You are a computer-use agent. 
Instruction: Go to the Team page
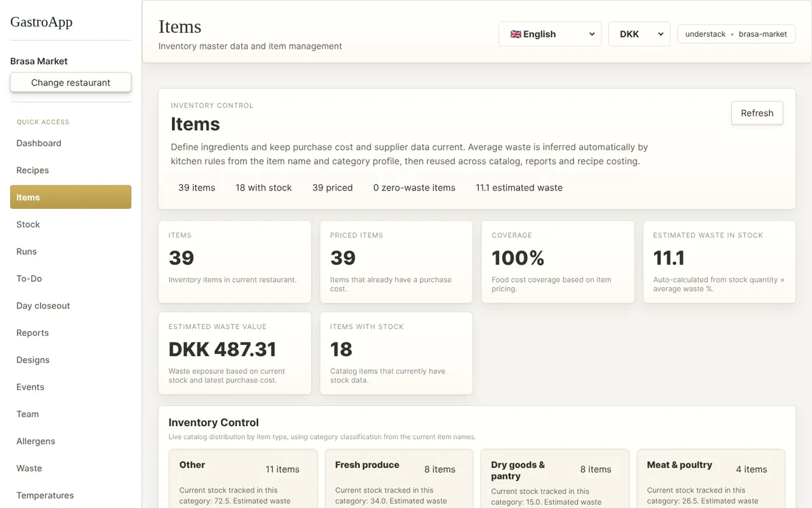[x=70, y=414]
